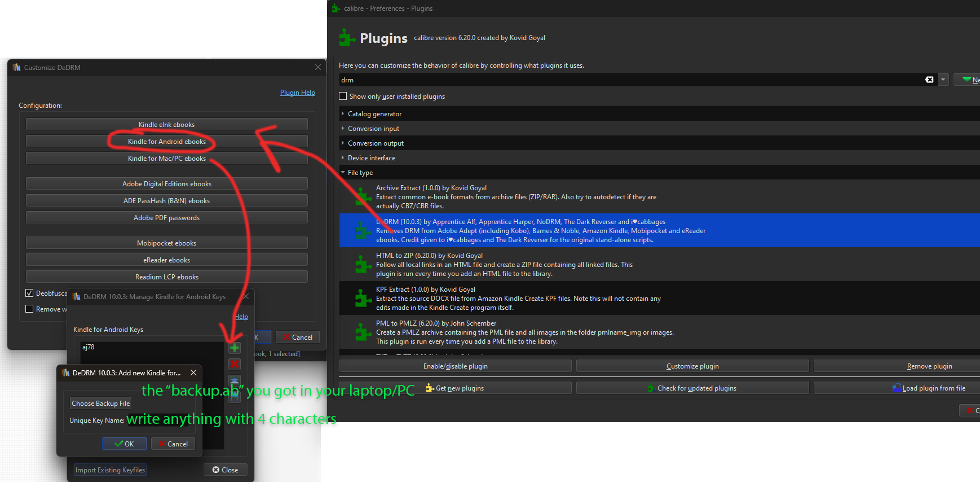Image resolution: width=980 pixels, height=482 pixels.
Task: Click Get new plugins button
Action: (x=456, y=388)
